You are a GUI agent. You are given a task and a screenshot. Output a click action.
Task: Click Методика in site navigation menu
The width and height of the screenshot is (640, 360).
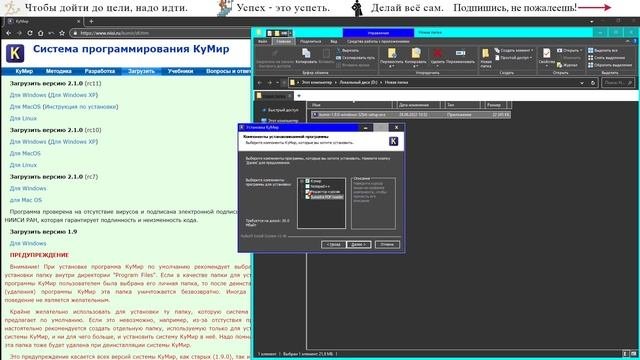point(58,71)
